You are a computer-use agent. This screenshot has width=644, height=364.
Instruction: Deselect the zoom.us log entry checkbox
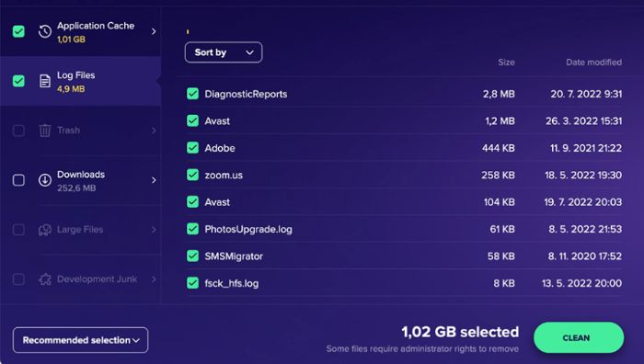(x=192, y=175)
